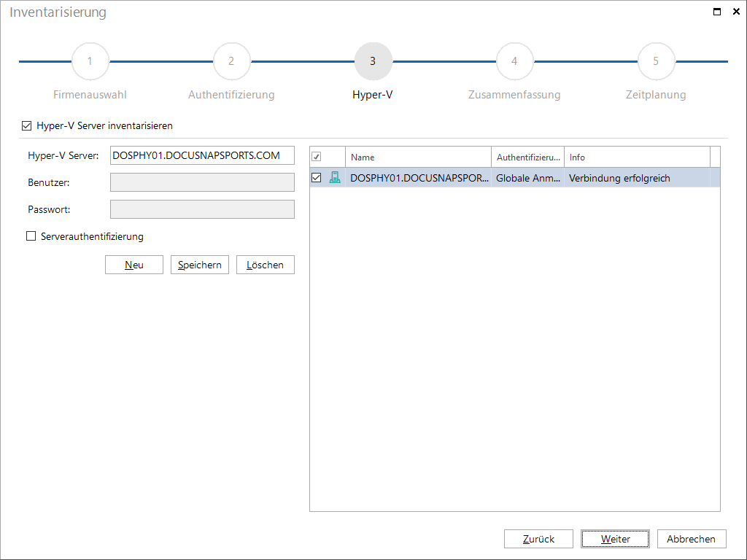Continue with the Weiter button
The image size is (747, 560).
(x=615, y=539)
